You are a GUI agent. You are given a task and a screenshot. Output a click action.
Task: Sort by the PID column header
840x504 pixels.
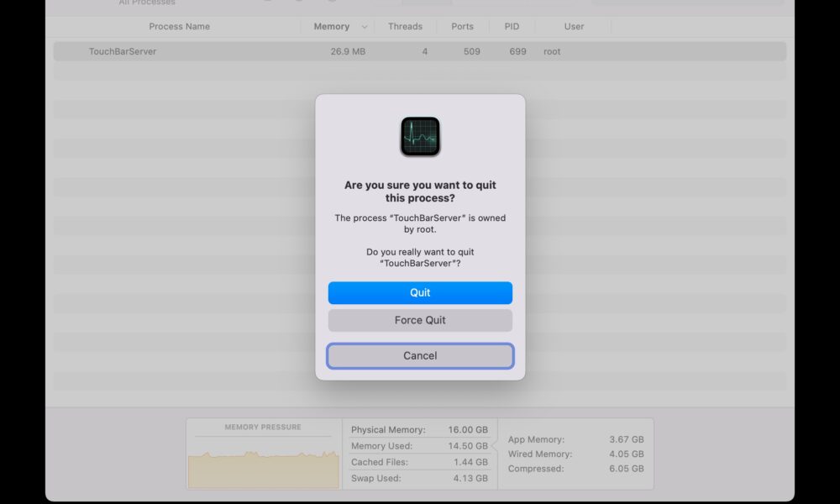pos(512,26)
